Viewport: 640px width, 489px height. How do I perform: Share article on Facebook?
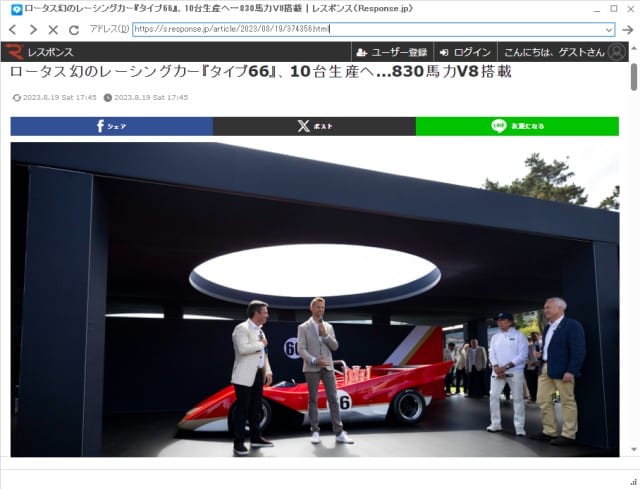coord(112,126)
